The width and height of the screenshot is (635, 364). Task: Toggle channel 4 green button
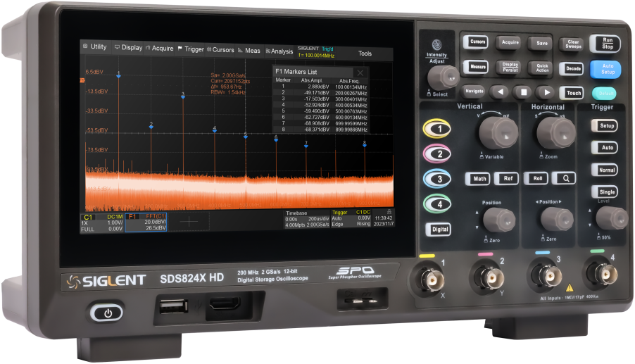click(x=437, y=204)
